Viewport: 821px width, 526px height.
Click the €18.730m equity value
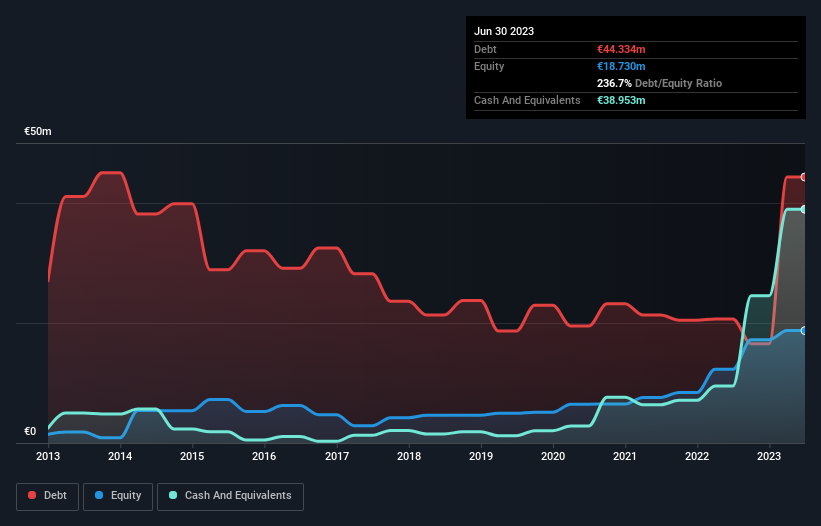621,66
